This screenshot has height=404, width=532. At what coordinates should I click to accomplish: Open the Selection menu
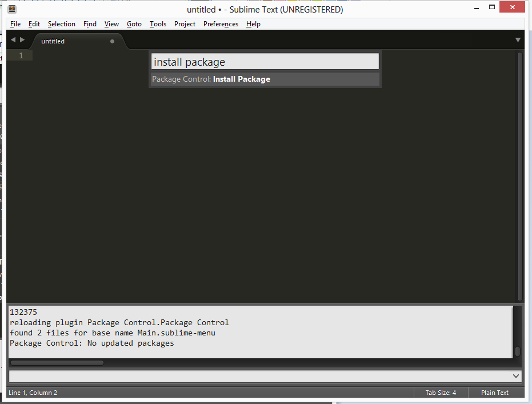click(x=61, y=24)
